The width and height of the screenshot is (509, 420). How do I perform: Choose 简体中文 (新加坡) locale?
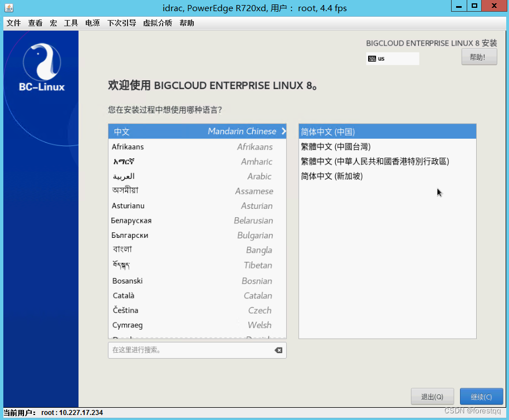point(388,176)
